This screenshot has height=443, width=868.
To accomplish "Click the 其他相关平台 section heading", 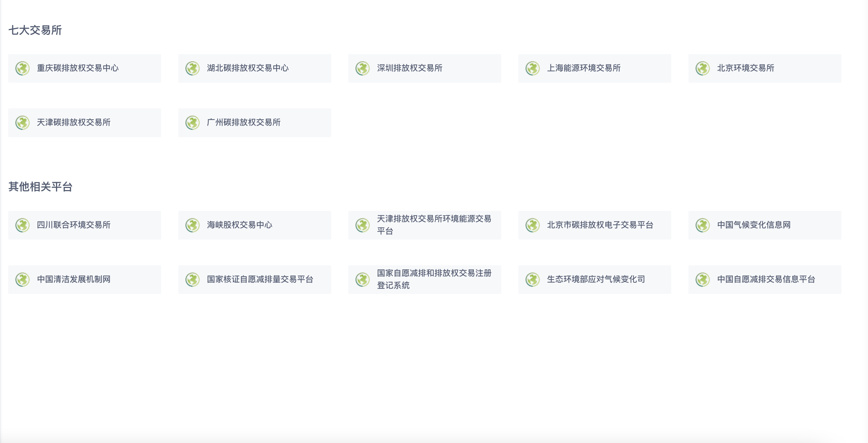I will pyautogui.click(x=40, y=187).
